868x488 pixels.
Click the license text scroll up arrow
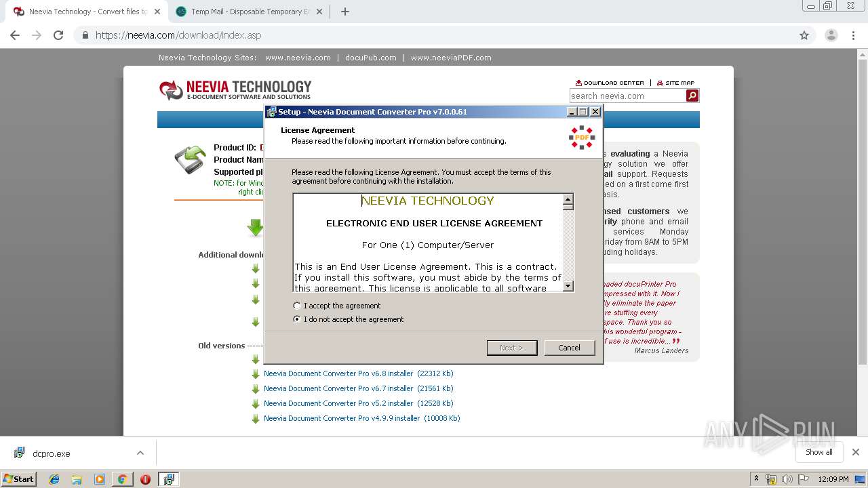click(568, 199)
